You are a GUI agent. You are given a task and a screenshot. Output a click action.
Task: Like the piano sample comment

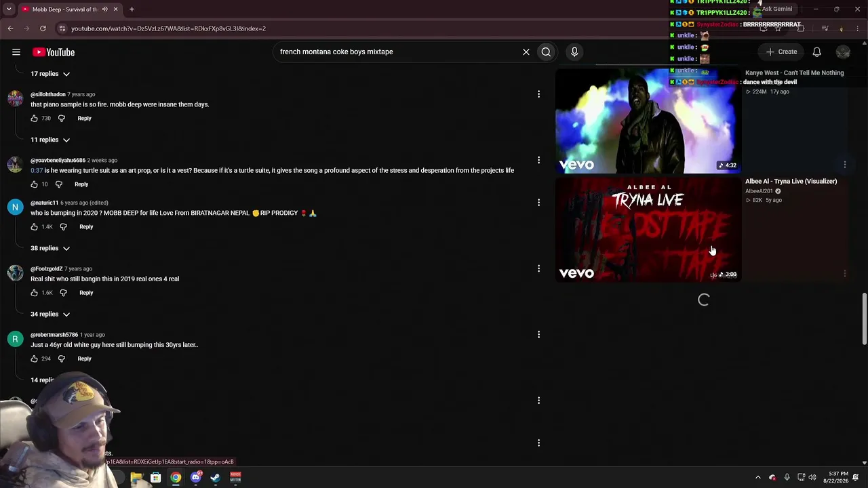[x=34, y=119]
